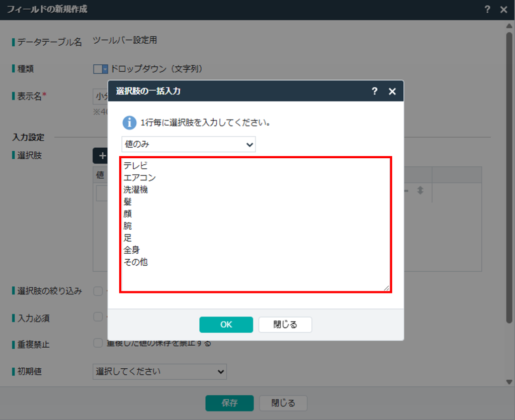This screenshot has height=420, width=515.
Task: Click the text area resize handle corner
Action: (387, 288)
